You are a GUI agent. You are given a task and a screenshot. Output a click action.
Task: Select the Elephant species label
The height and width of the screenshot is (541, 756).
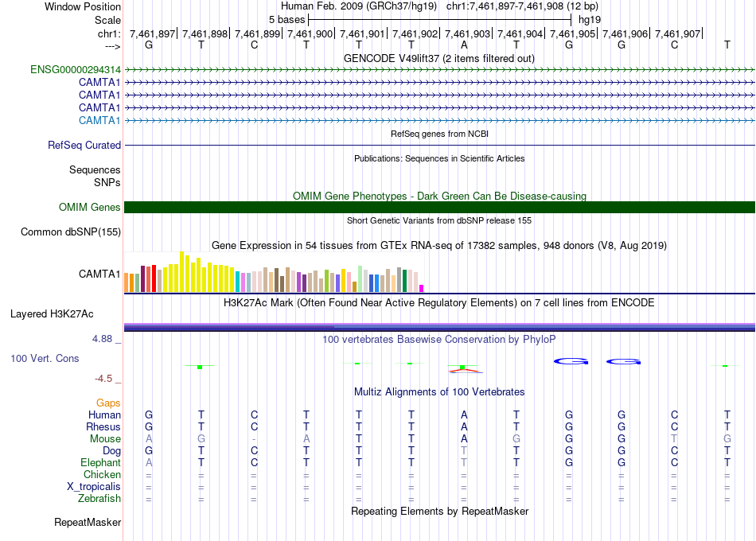point(101,462)
